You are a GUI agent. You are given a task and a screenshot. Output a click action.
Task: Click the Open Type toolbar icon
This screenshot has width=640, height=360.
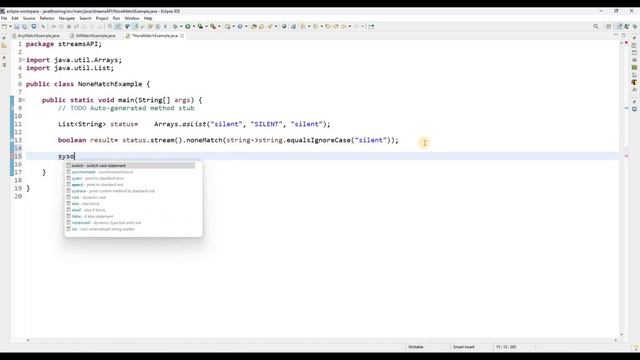click(x=253, y=27)
